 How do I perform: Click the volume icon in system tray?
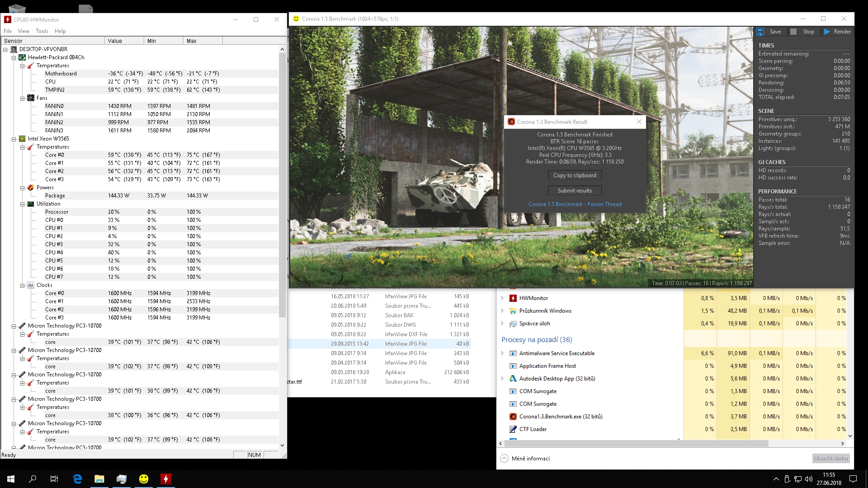click(809, 479)
